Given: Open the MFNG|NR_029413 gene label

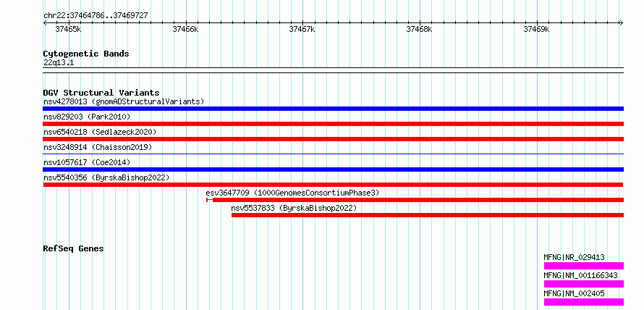Looking at the screenshot, I should coord(575,257).
